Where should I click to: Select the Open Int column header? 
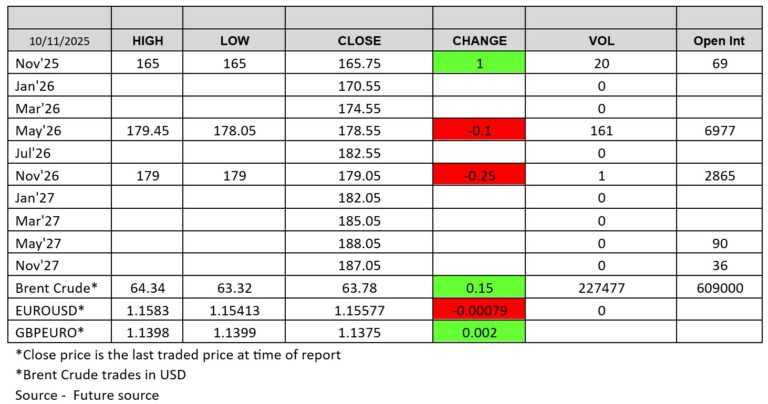pyautogui.click(x=715, y=41)
